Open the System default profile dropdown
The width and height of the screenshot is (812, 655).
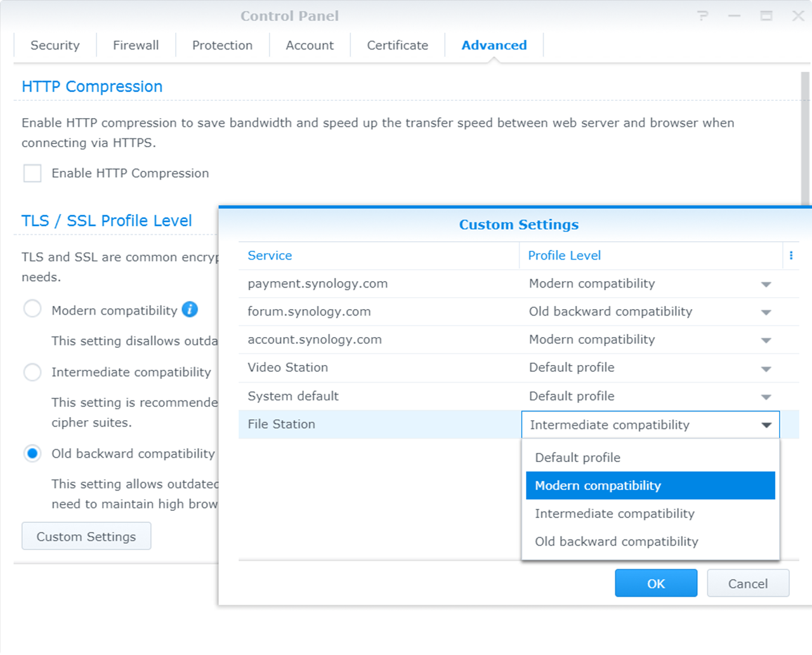pos(766,395)
